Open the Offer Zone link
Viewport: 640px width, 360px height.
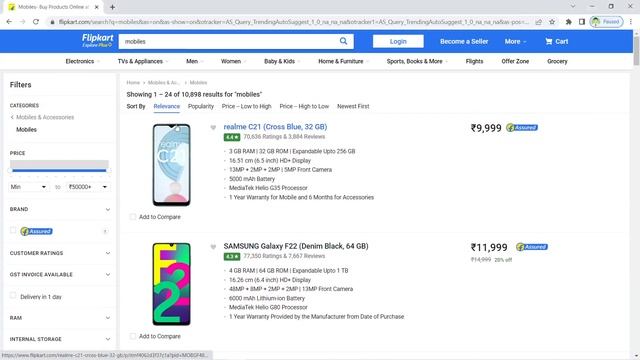coord(515,61)
